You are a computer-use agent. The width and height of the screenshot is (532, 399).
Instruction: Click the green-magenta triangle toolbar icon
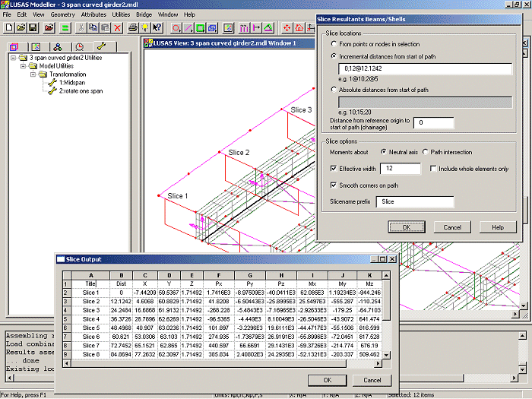[268, 28]
